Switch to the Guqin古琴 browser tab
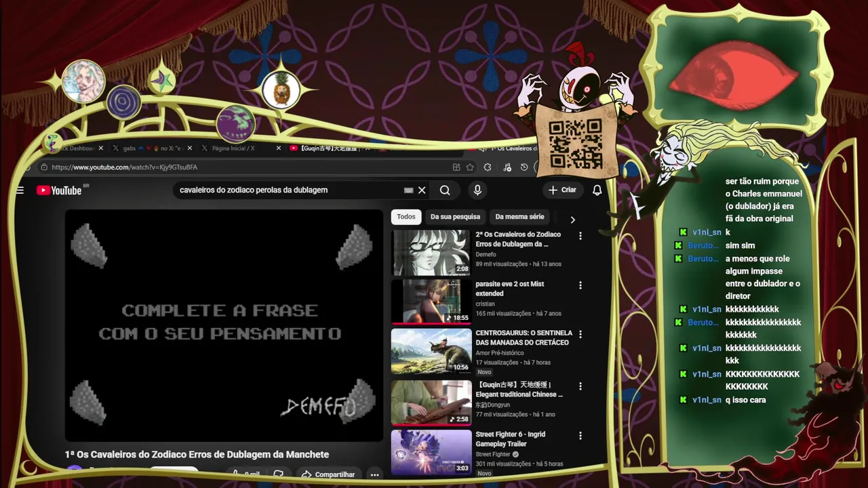 329,148
